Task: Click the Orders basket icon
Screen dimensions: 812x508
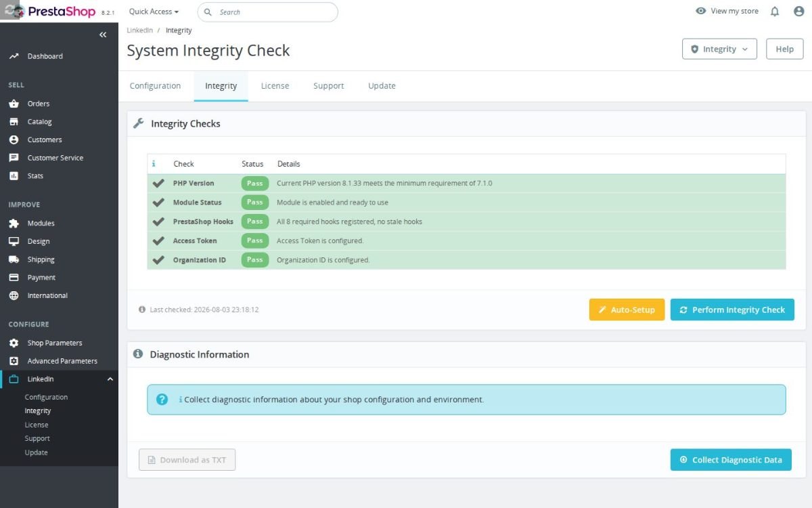Action: [x=14, y=104]
